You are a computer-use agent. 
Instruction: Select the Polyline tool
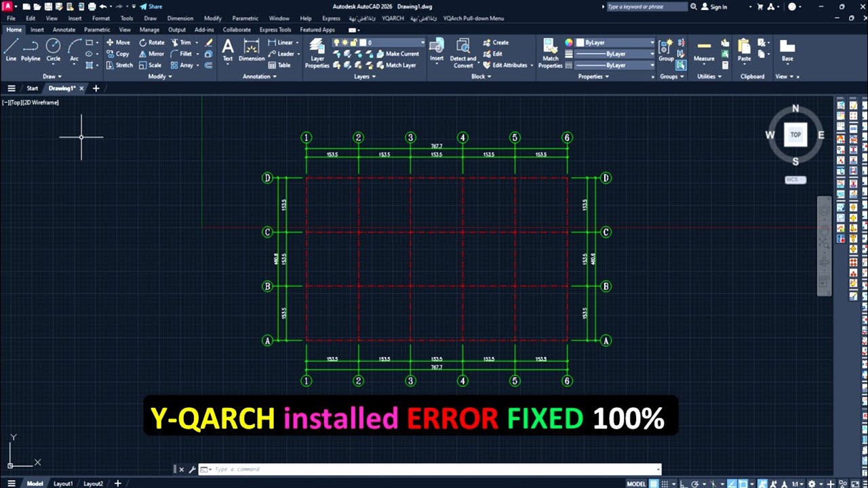tap(31, 50)
